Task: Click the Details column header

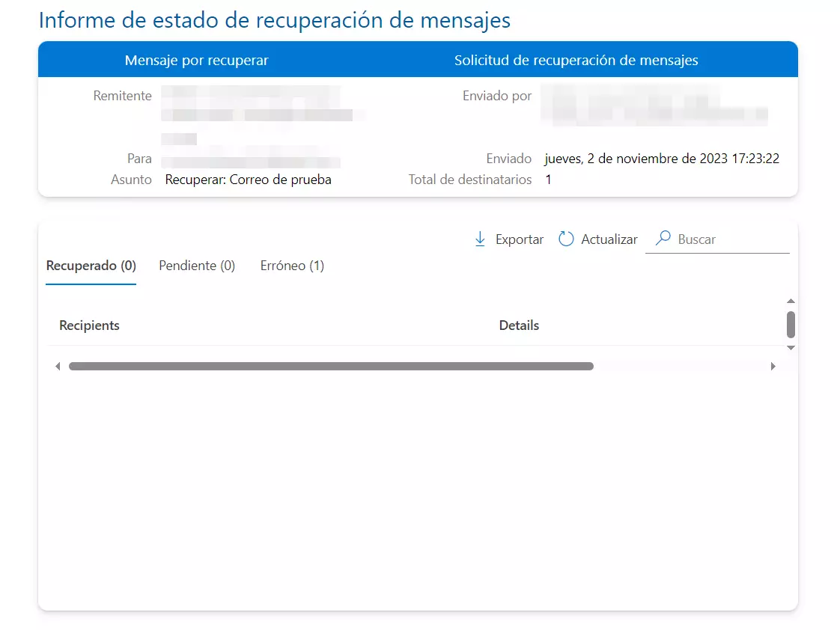Action: (518, 325)
